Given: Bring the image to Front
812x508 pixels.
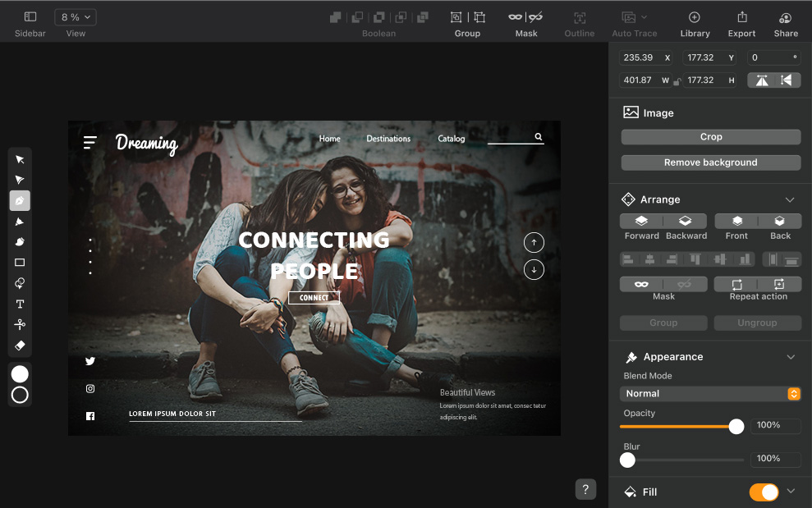Looking at the screenshot, I should click(x=737, y=221).
